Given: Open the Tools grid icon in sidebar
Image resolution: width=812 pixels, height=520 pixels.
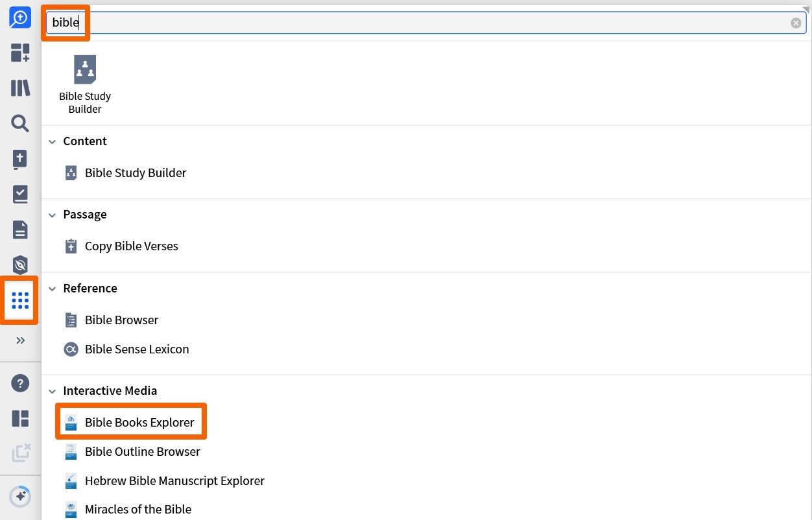Looking at the screenshot, I should (x=20, y=300).
